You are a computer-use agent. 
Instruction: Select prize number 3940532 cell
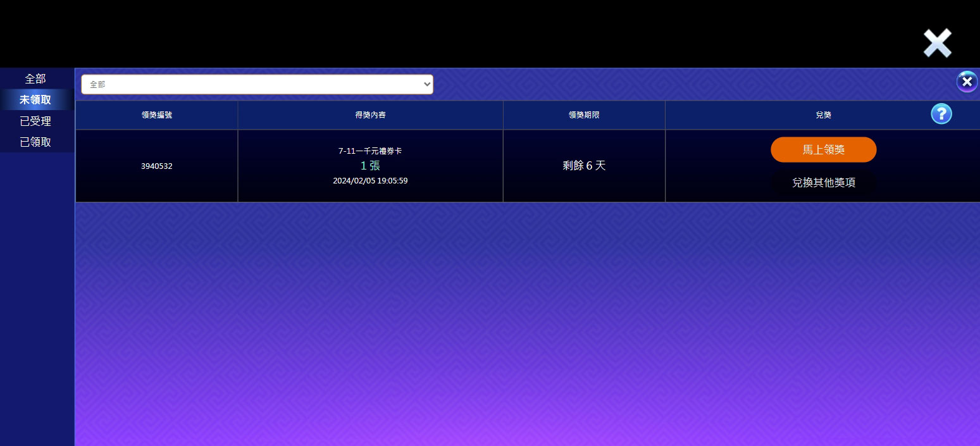(x=156, y=166)
